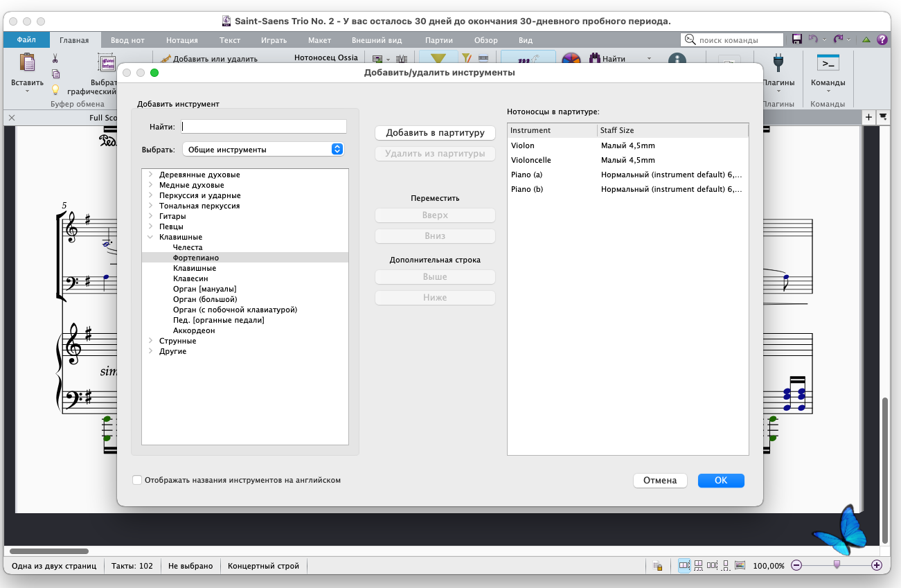Collapse the ribbon with the green arrow
901x588 pixels.
[866, 39]
